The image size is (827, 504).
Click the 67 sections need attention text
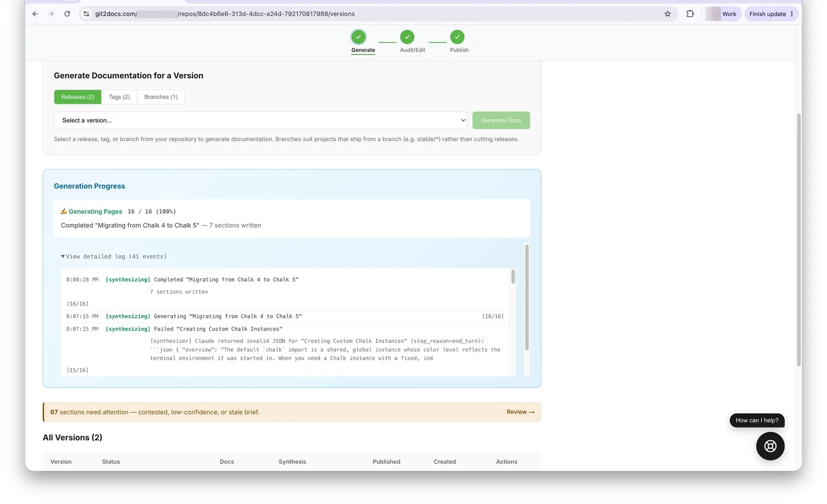point(155,412)
